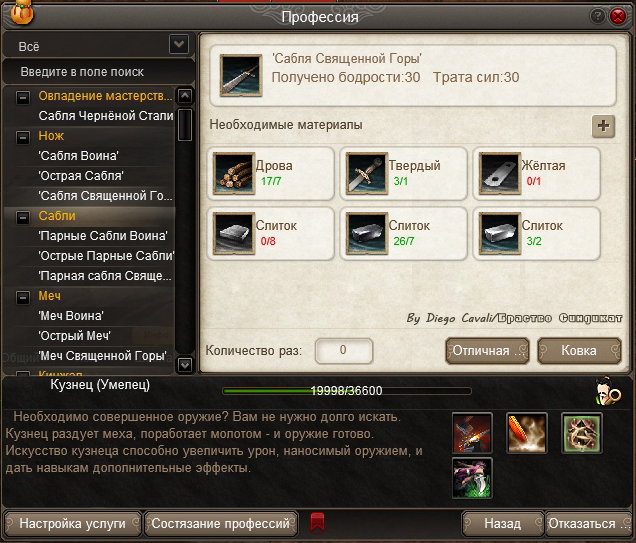
Task: Click the Дрова firewood material icon
Action: tap(234, 173)
